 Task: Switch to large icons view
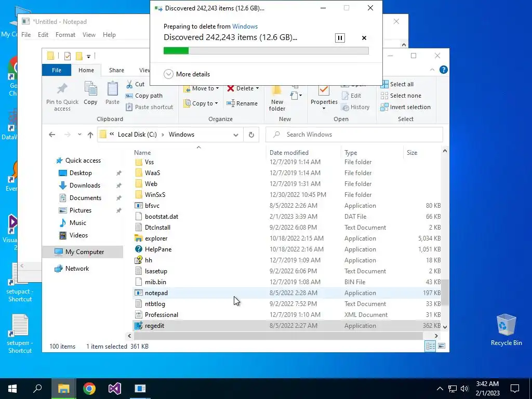pyautogui.click(x=442, y=346)
